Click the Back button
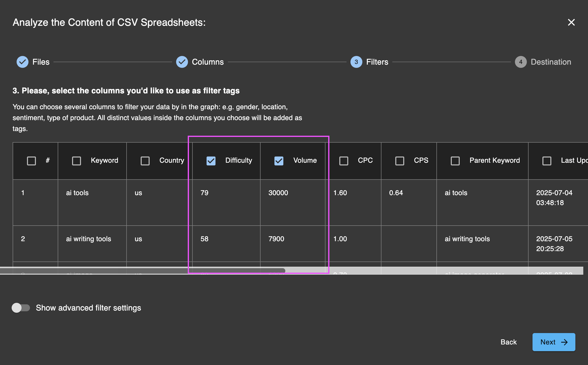 coord(508,342)
